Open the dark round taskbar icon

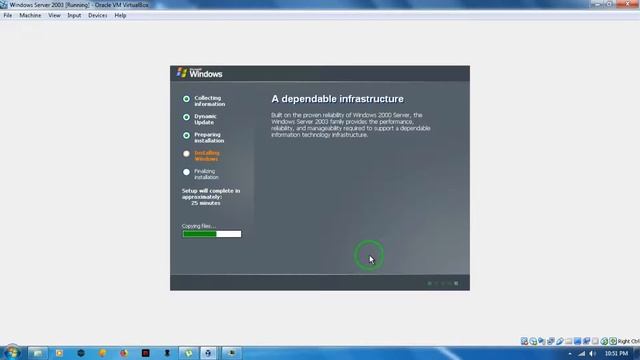tap(81, 353)
